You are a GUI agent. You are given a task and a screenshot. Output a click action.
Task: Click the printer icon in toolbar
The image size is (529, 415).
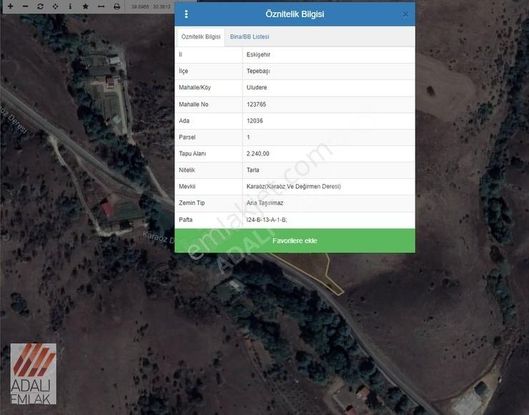coord(116,6)
